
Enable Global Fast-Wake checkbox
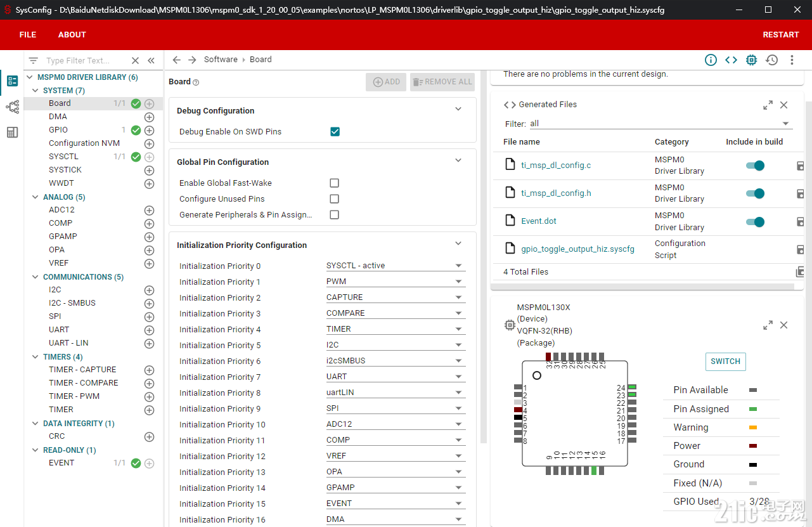click(335, 183)
